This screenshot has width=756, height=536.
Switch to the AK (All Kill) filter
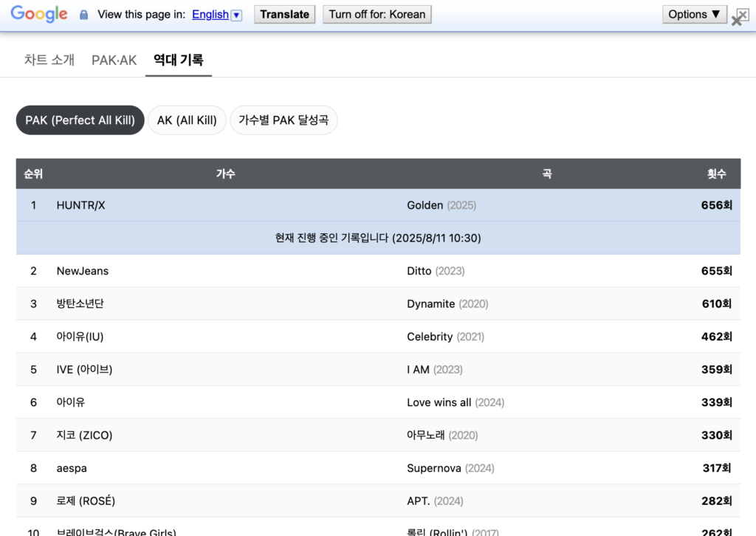pyautogui.click(x=187, y=120)
